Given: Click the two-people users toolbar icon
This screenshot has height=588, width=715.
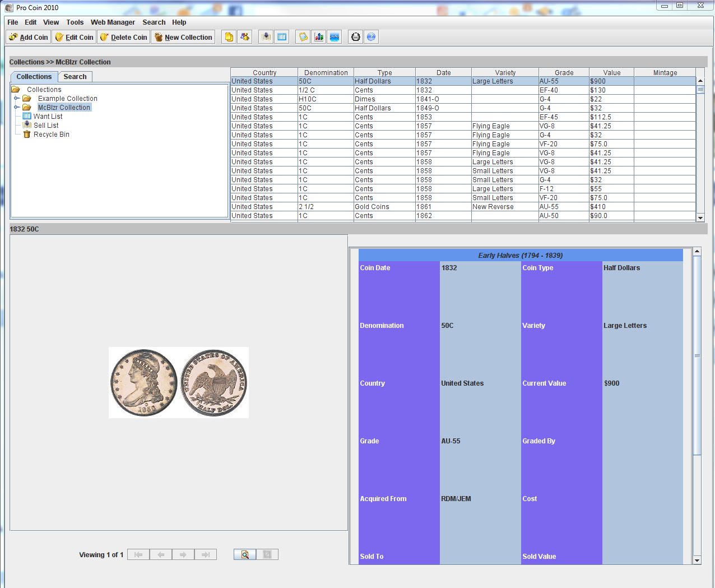Looking at the screenshot, I should (x=245, y=37).
